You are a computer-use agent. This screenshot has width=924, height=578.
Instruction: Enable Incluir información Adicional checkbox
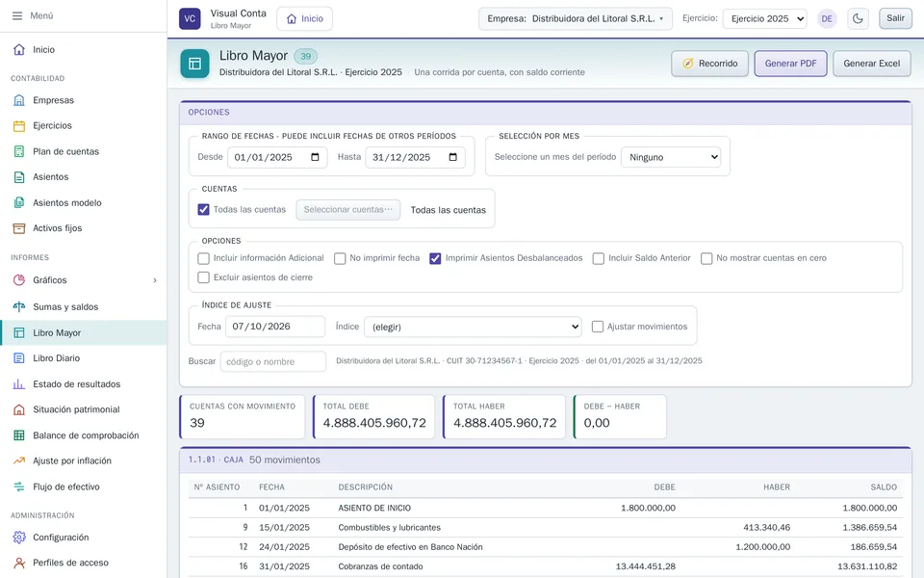203,258
